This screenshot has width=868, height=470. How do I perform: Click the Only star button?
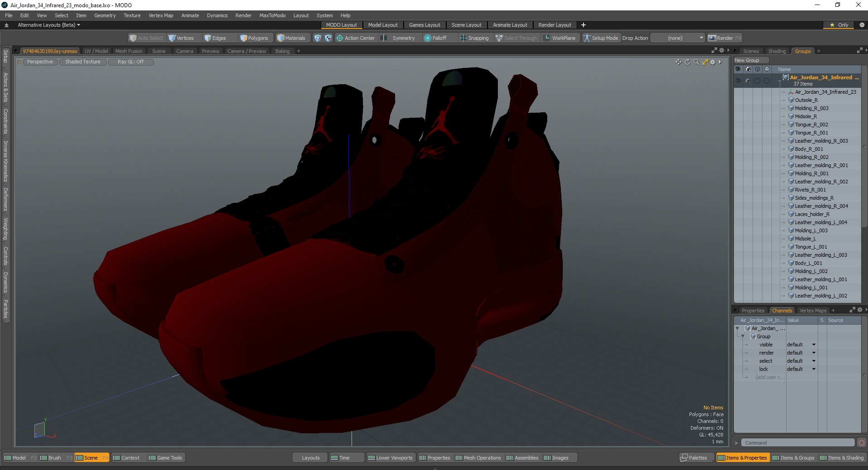click(839, 25)
